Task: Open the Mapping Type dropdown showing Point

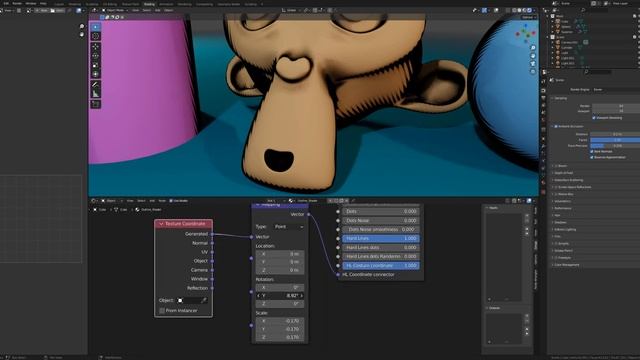Action: coord(289,227)
